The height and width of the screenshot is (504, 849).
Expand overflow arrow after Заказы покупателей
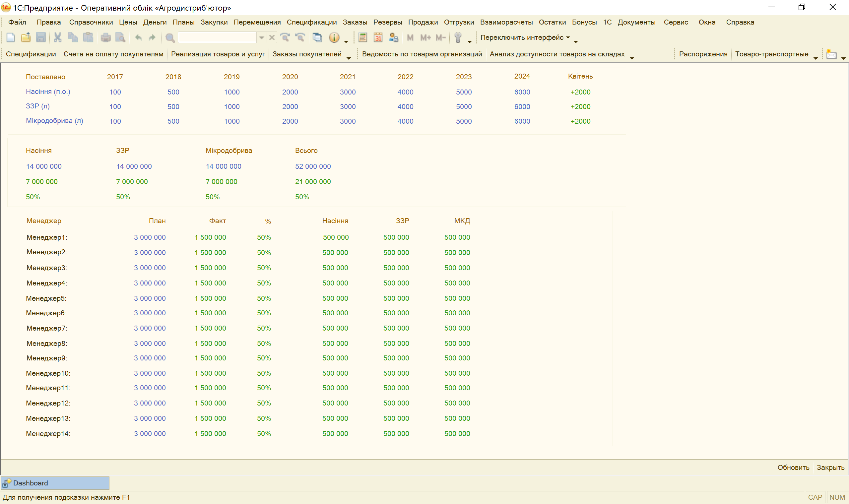(349, 58)
